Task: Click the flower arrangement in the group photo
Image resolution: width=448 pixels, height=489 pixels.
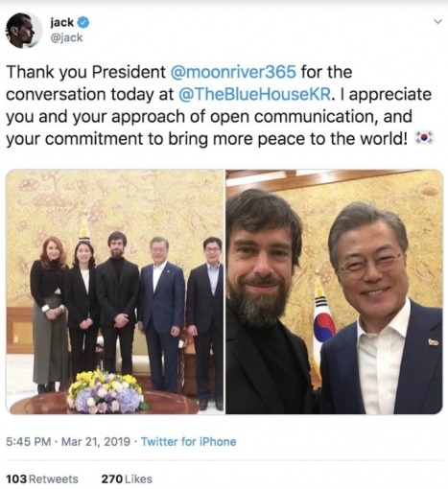Action: (x=106, y=392)
